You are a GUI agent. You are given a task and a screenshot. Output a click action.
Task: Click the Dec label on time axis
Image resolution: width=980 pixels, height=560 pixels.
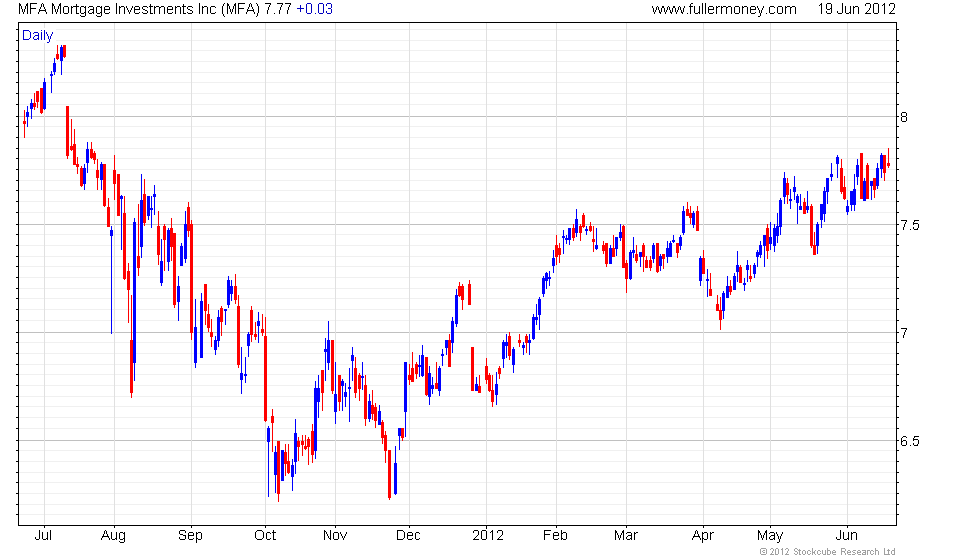click(408, 536)
